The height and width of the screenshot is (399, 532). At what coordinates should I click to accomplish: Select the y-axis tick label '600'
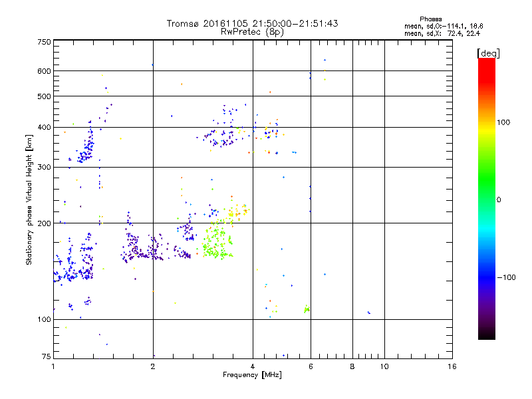44,71
